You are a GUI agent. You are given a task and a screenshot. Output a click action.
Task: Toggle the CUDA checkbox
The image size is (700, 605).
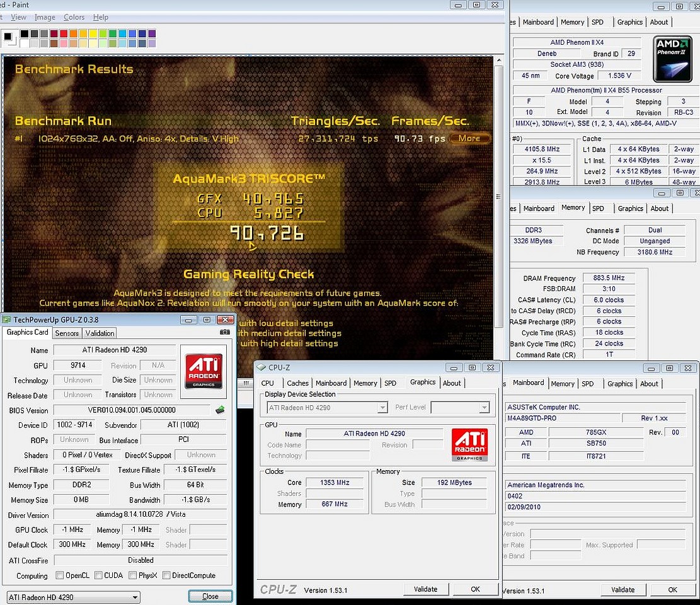[x=98, y=575]
